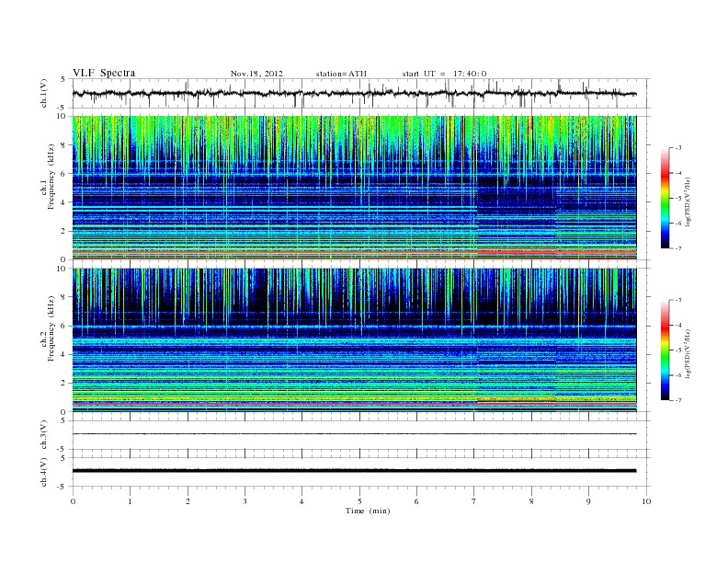The width and height of the screenshot is (728, 563).
Task: Click the "8" tick on the time axis
Action: 531,501
